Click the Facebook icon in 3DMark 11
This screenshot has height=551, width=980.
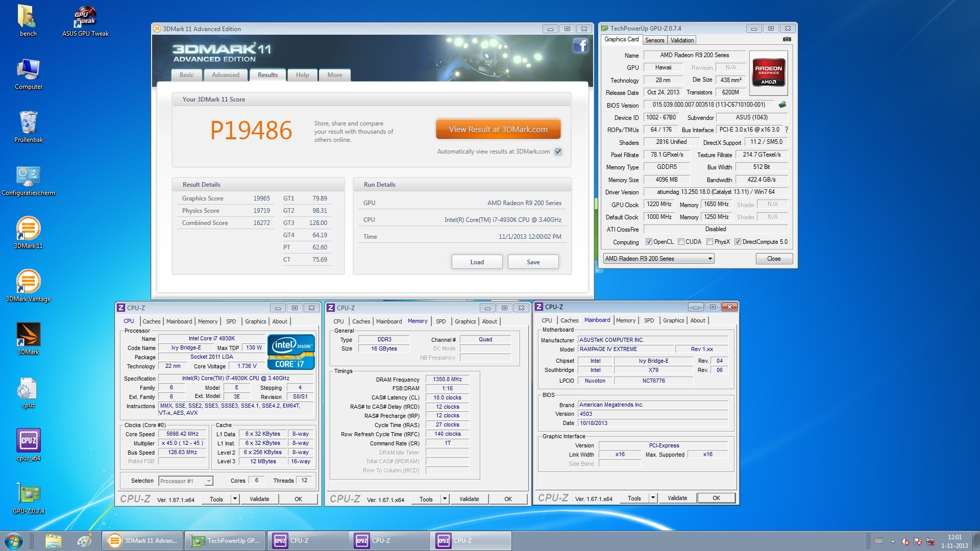580,46
